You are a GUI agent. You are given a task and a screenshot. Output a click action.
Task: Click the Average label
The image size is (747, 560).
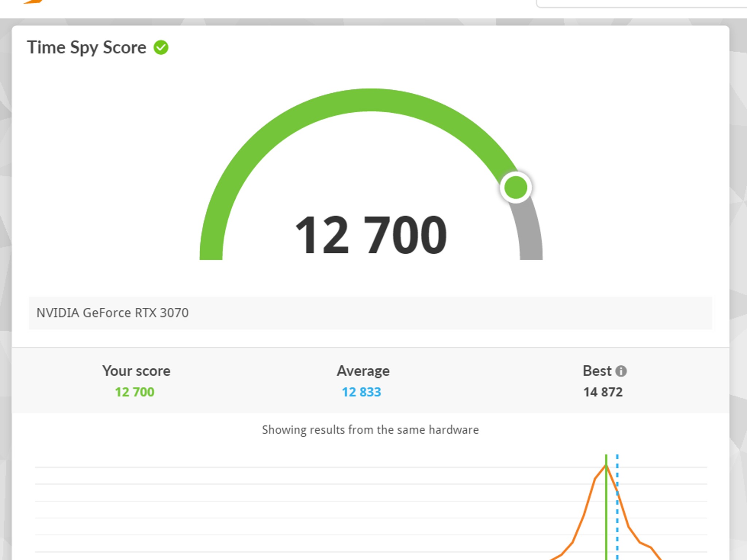[363, 371]
